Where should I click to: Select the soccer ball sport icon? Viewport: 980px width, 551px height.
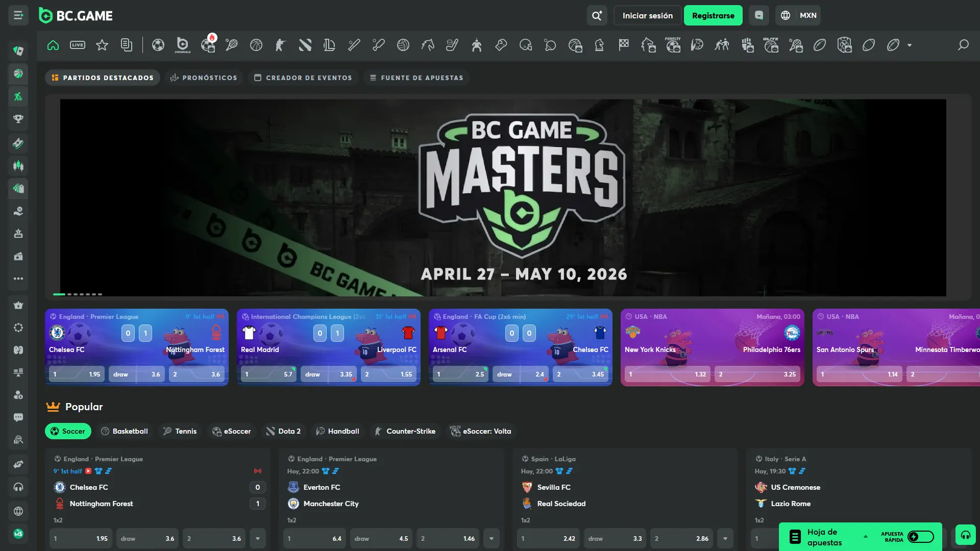point(158,45)
